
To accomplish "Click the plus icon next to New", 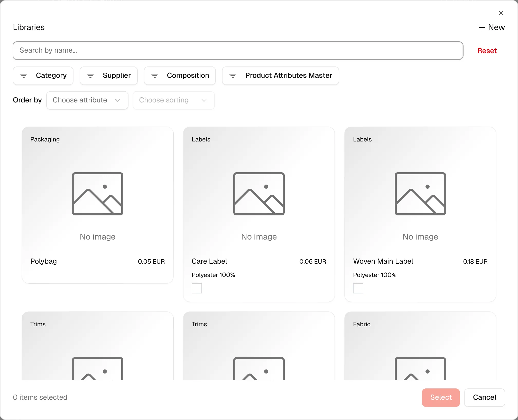I will pos(482,27).
